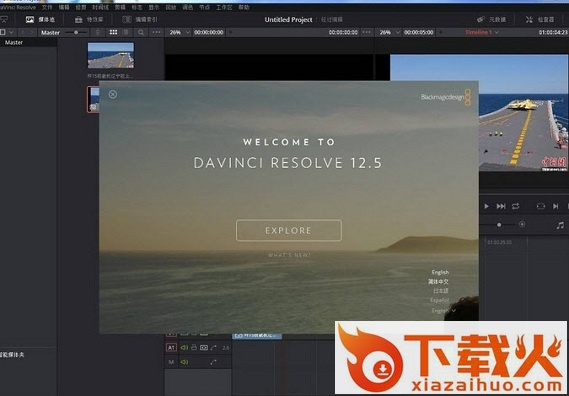Adjust the timeline zoom slider
The width and height of the screenshot is (569, 396).
[499, 225]
